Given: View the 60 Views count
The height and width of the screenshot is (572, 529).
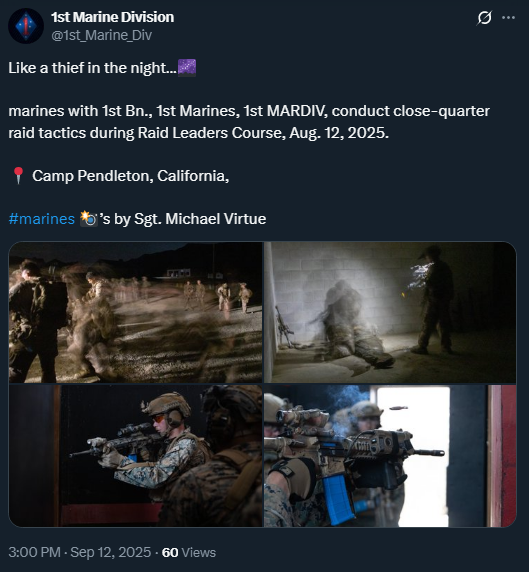Looking at the screenshot, I should (189, 552).
